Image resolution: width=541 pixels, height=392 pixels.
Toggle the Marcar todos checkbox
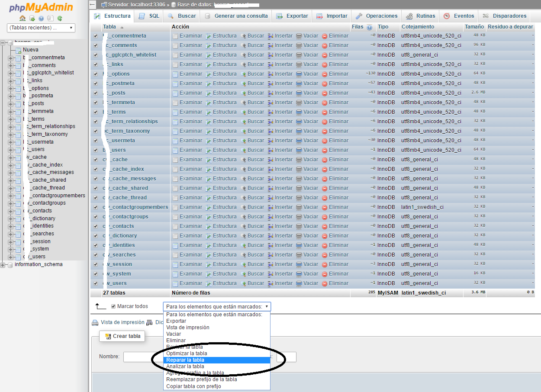(x=113, y=306)
